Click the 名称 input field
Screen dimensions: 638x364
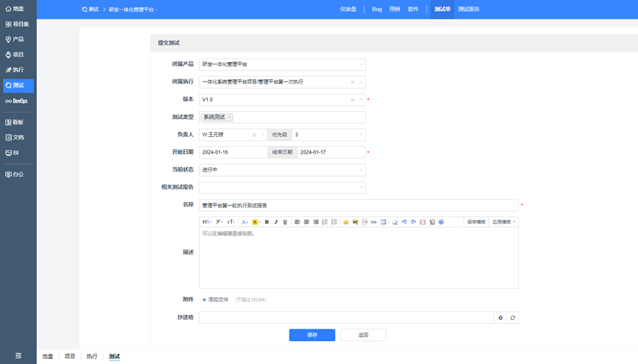pos(359,205)
